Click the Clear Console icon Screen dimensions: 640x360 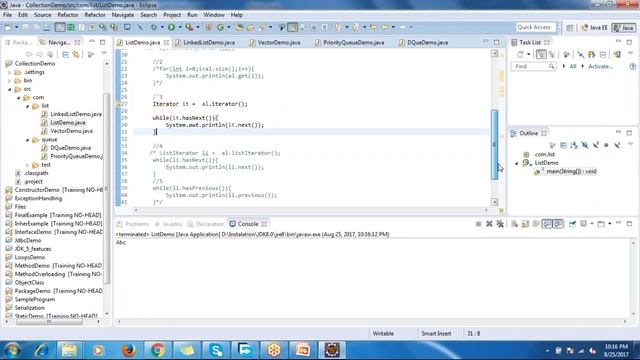coord(514,224)
